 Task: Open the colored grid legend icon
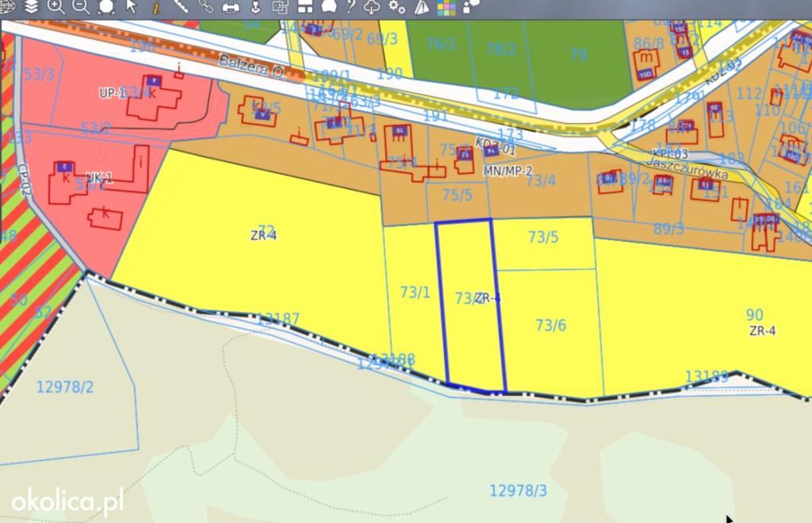click(x=446, y=7)
